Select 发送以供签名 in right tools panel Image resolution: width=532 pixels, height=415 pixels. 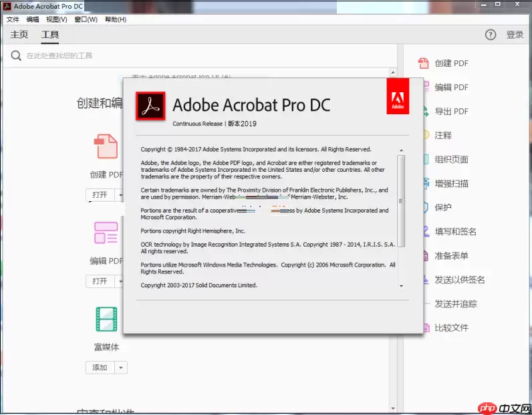click(x=460, y=279)
